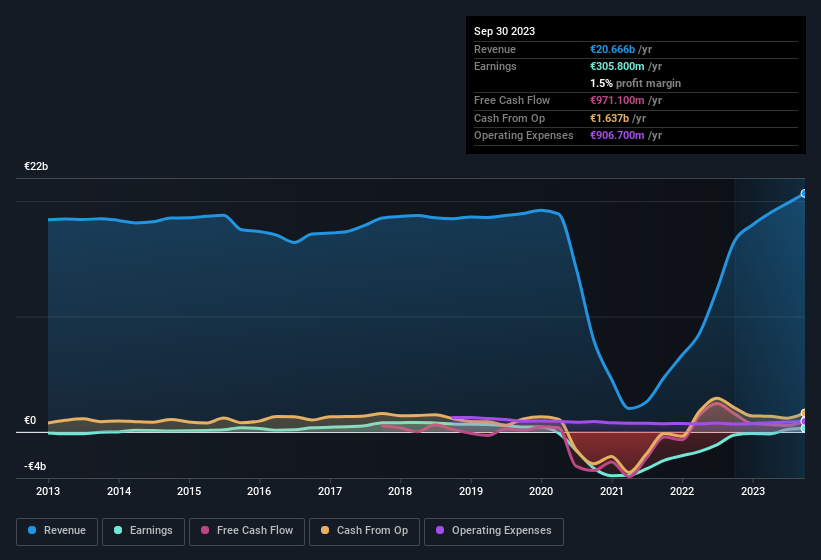The height and width of the screenshot is (560, 821).
Task: Click the 2023 x-axis label
Action: (753, 491)
